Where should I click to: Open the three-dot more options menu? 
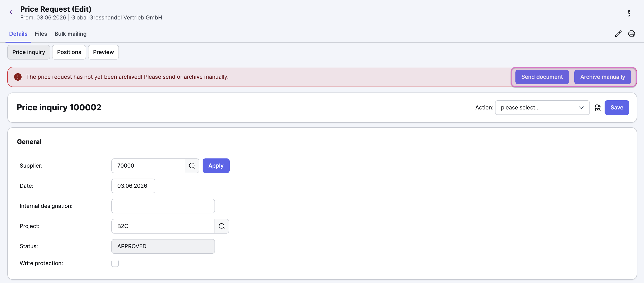[628, 13]
